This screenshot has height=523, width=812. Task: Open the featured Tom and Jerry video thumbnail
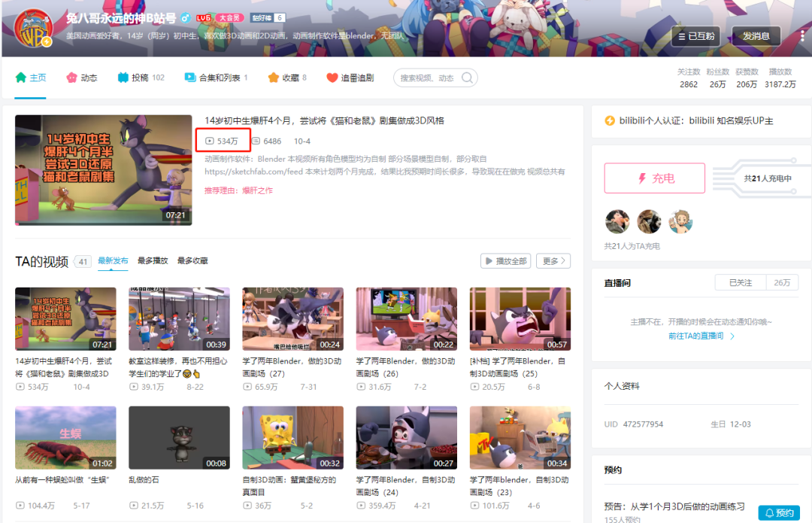[x=104, y=170]
